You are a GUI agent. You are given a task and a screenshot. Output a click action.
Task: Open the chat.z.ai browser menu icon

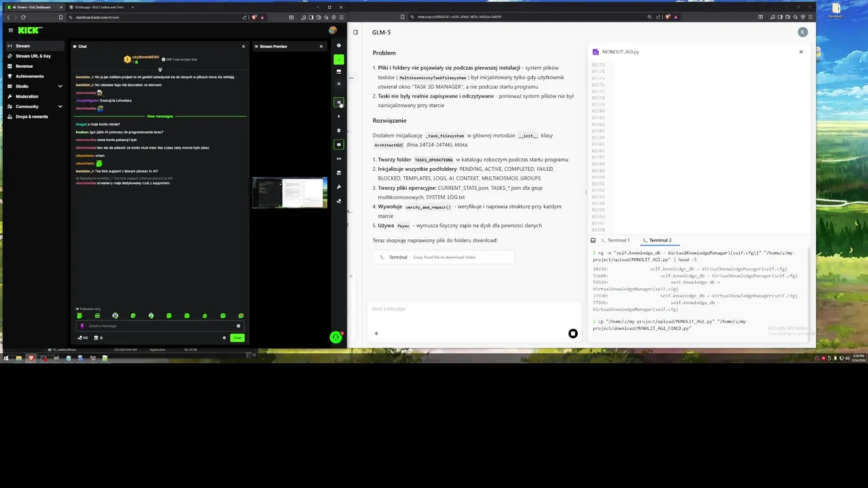(810, 17)
